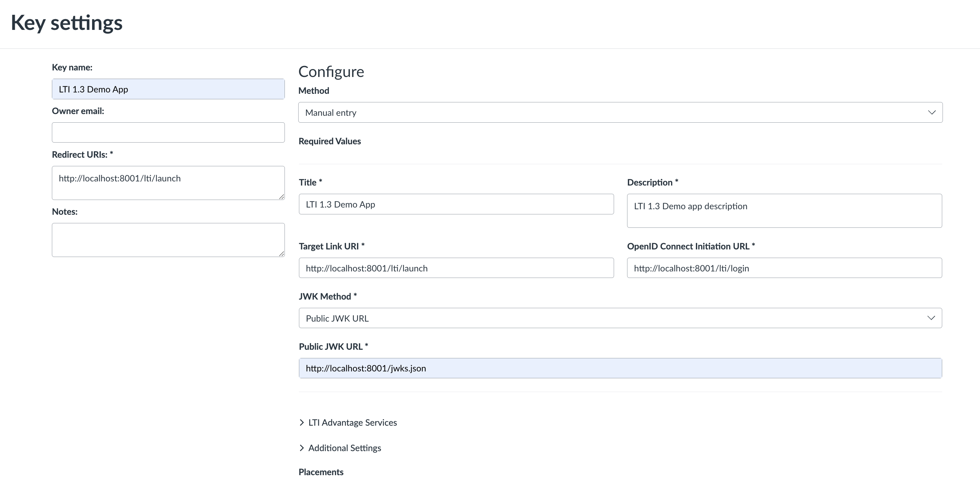
Task: Select the Key name input field
Action: click(168, 89)
